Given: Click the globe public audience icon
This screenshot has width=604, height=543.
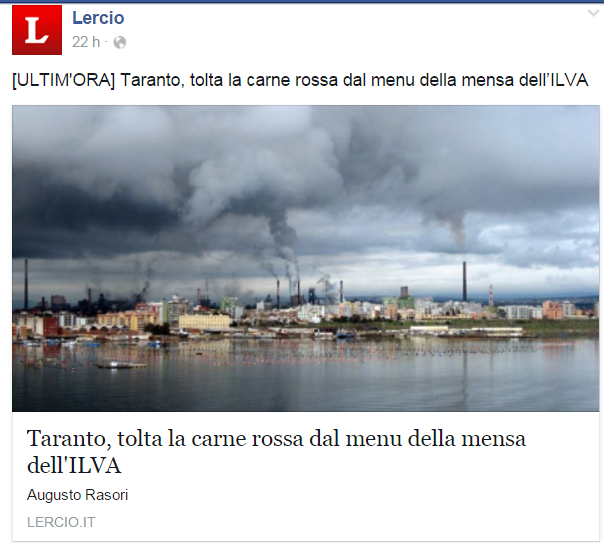Looking at the screenshot, I should (120, 42).
